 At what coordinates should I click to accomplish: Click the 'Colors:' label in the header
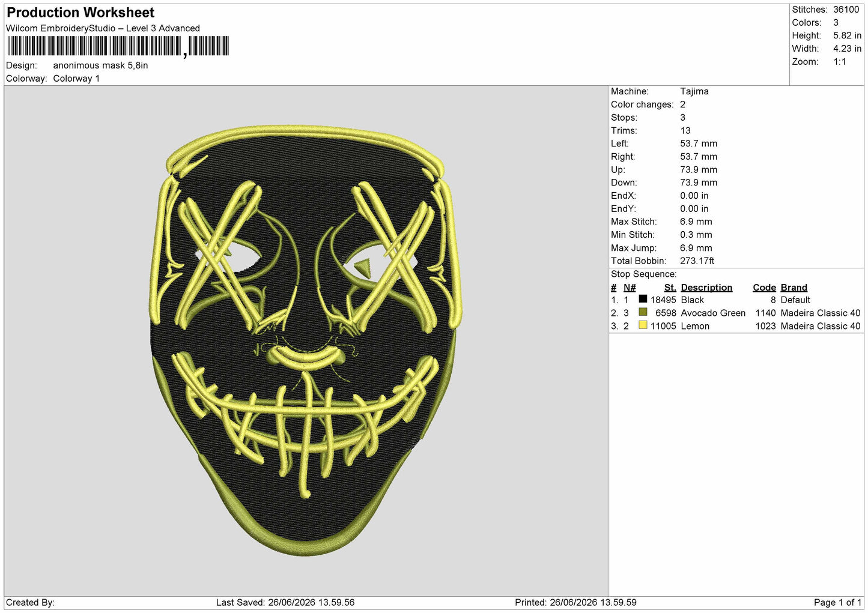806,23
